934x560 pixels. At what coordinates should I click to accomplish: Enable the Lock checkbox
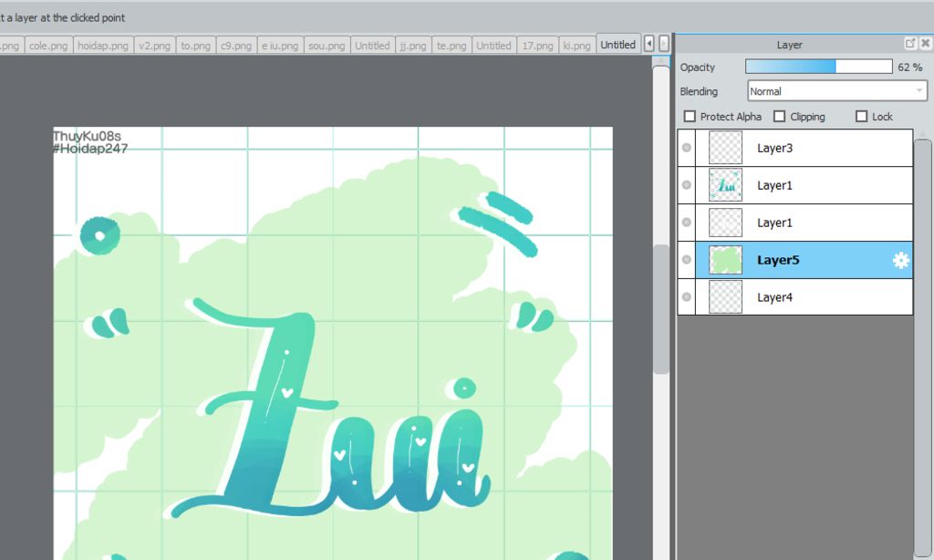point(861,116)
